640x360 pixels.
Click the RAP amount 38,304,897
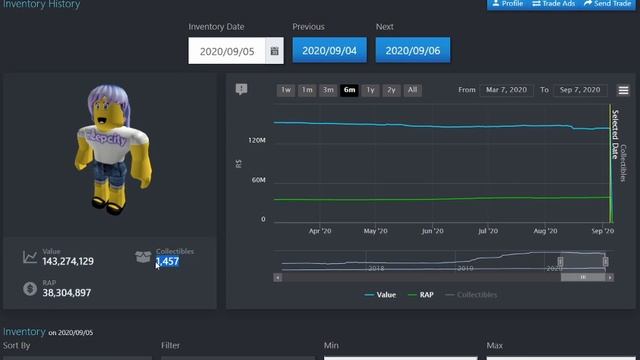[67, 293]
